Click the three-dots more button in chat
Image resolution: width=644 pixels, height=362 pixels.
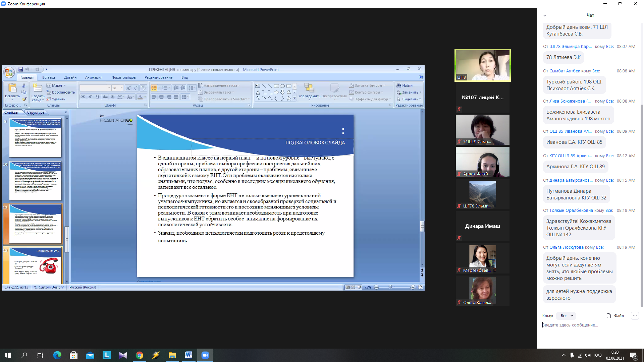(635, 316)
